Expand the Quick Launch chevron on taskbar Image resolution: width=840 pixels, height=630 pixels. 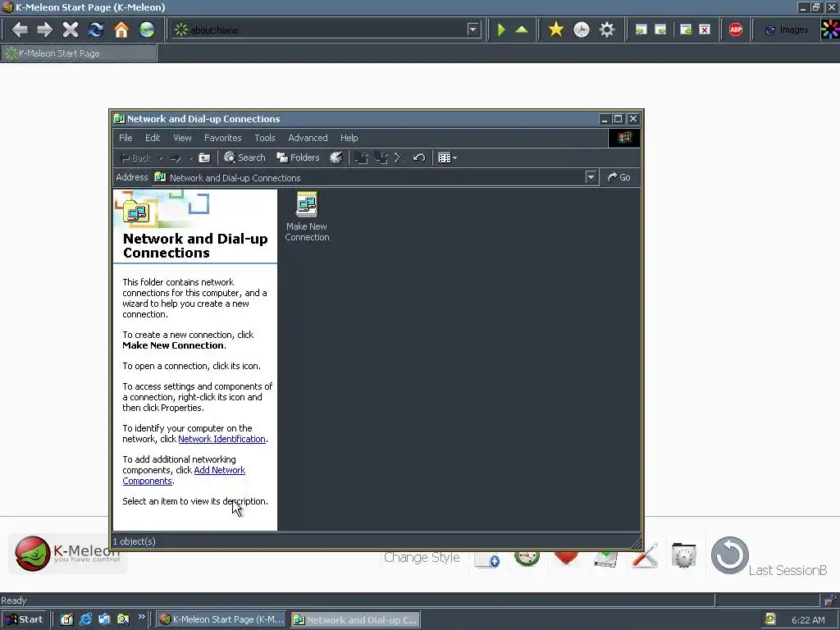[x=141, y=617]
